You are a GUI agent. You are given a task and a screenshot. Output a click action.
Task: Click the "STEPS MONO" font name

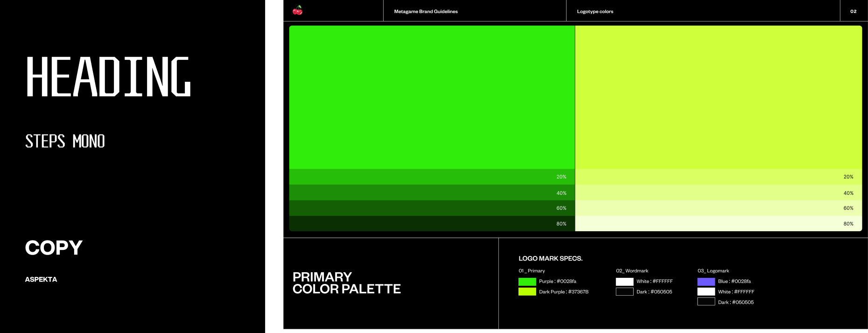[x=65, y=141]
